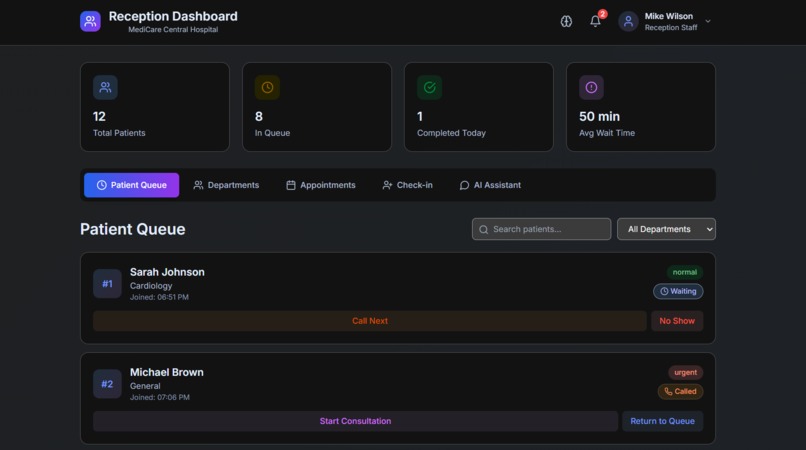Click the urgent priority tag

tap(685, 372)
